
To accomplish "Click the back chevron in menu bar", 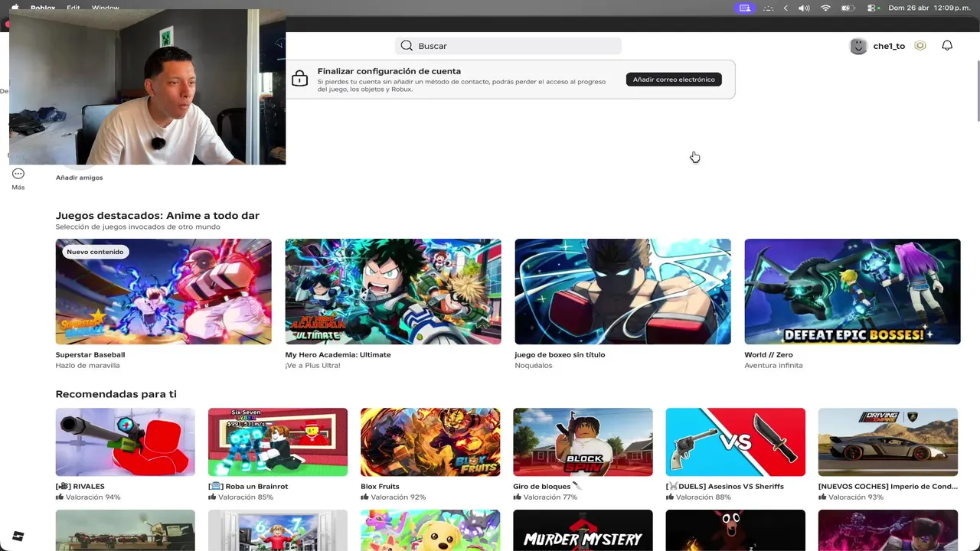I will pyautogui.click(x=786, y=8).
